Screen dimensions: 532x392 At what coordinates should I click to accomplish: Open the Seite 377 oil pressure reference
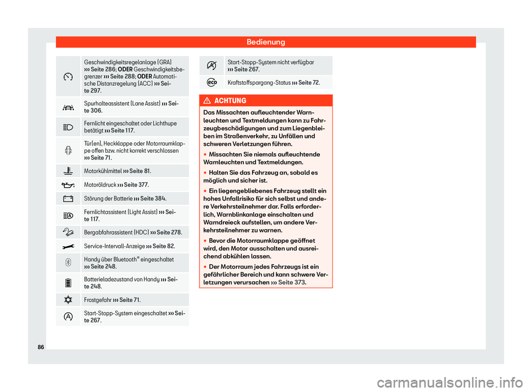pyautogui.click(x=132, y=185)
